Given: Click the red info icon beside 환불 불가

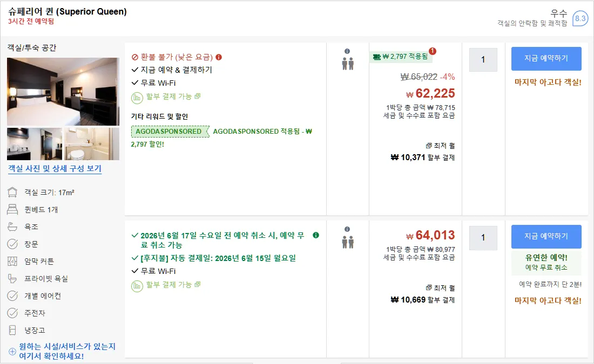Looking at the screenshot, I should coord(219,57).
